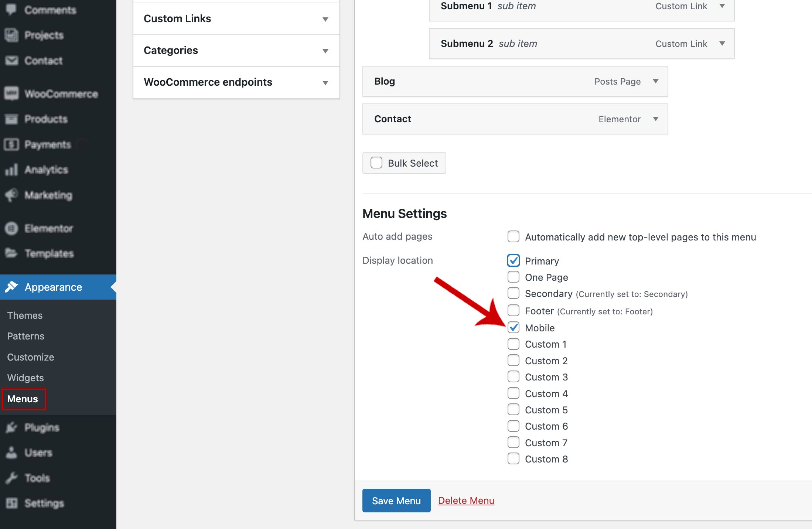Screen dimensions: 812x529
Task: Click the Marketing megaphone icon
Action: [x=11, y=195]
